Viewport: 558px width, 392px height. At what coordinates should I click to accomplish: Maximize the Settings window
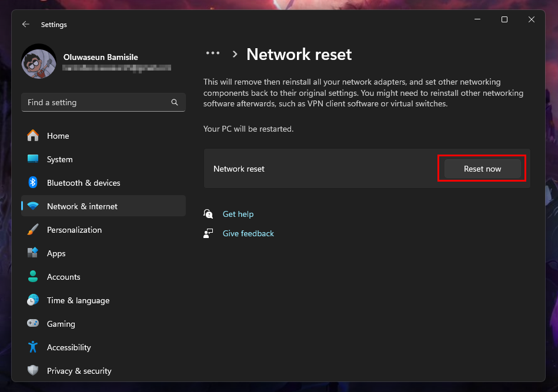[504, 19]
